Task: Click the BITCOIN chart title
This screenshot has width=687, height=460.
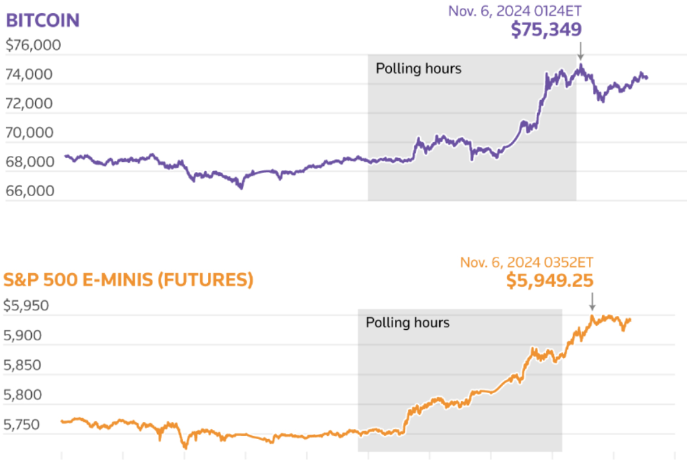Action: click(43, 19)
